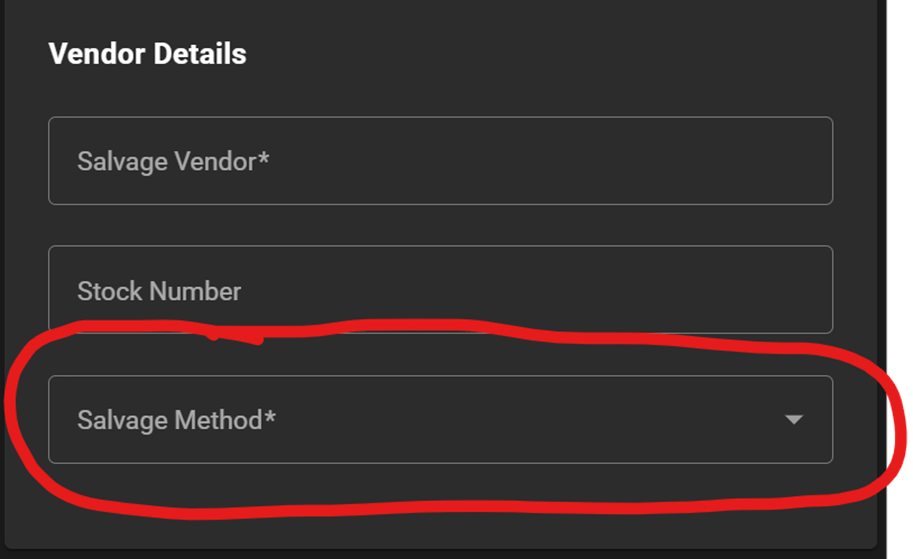Click the Salvage Method* label text
The width and height of the screenshot is (913, 559).
coord(176,420)
